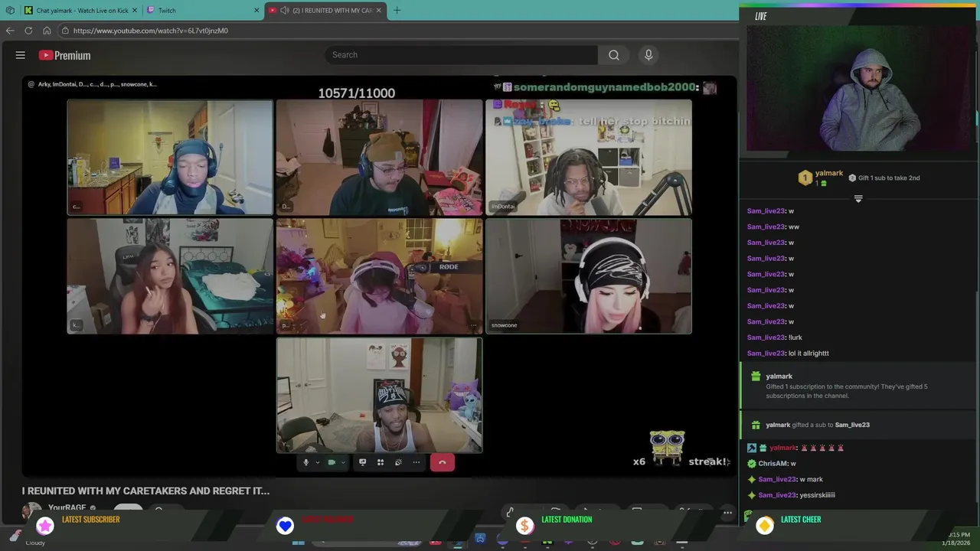Click yalmark name in top gifter leaderboard
Screen dimensions: 980x551
pyautogui.click(x=829, y=174)
